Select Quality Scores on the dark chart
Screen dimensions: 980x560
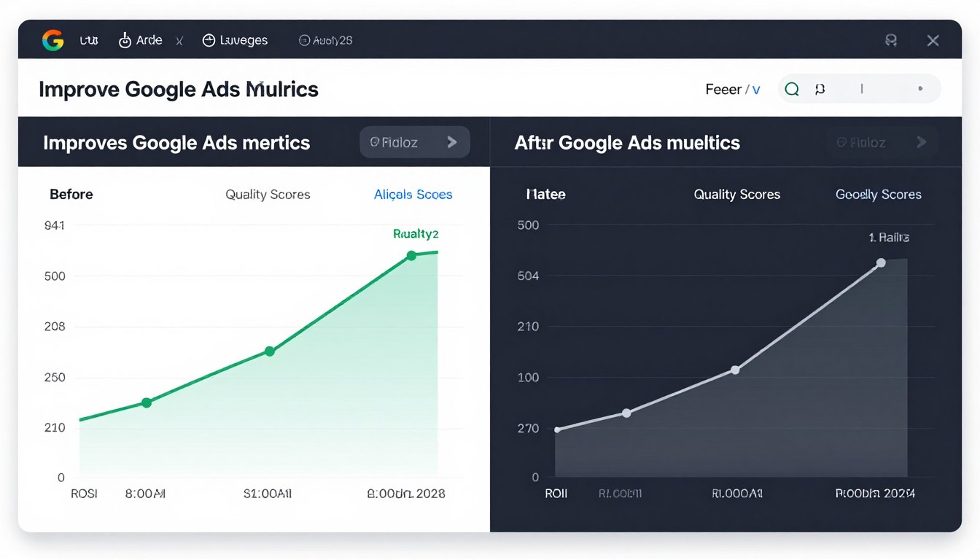[736, 195]
